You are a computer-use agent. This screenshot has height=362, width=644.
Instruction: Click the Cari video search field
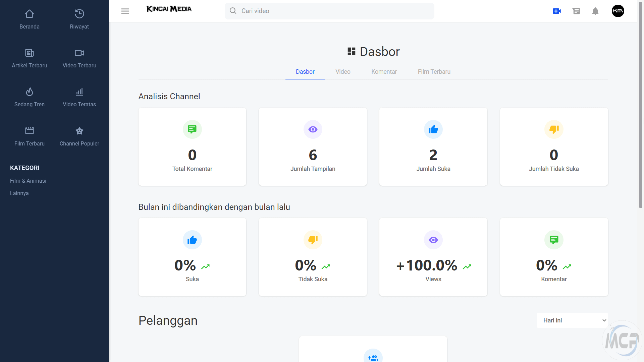pos(329,11)
